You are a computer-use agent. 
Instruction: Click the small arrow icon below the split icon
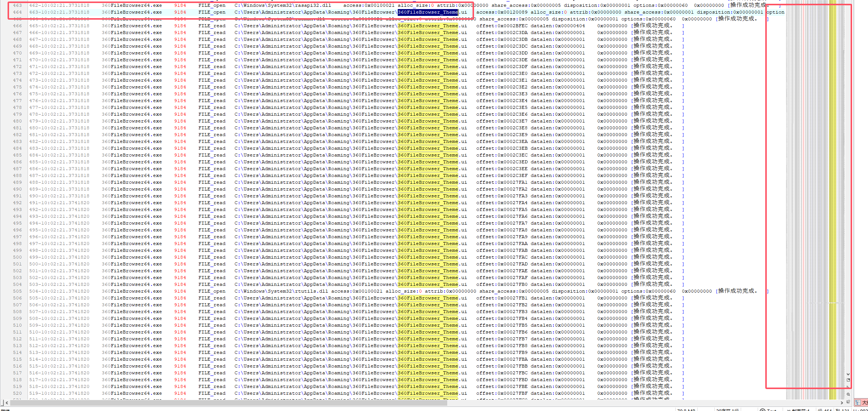[x=848, y=386]
